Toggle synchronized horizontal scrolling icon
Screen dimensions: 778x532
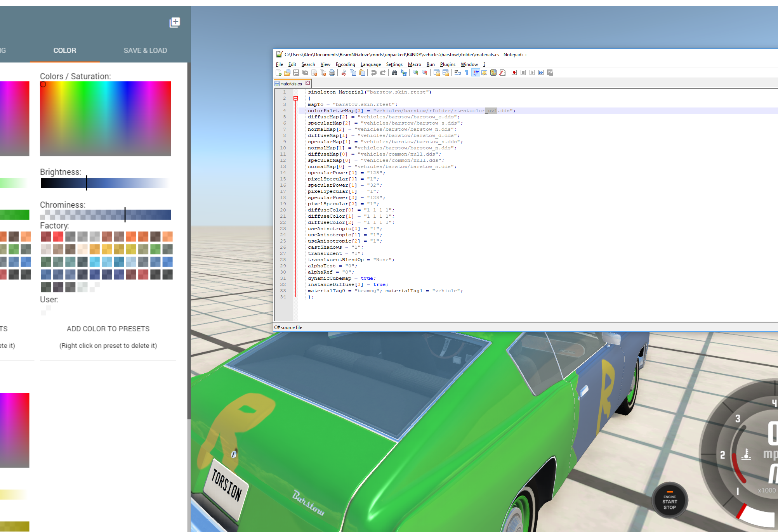point(446,73)
